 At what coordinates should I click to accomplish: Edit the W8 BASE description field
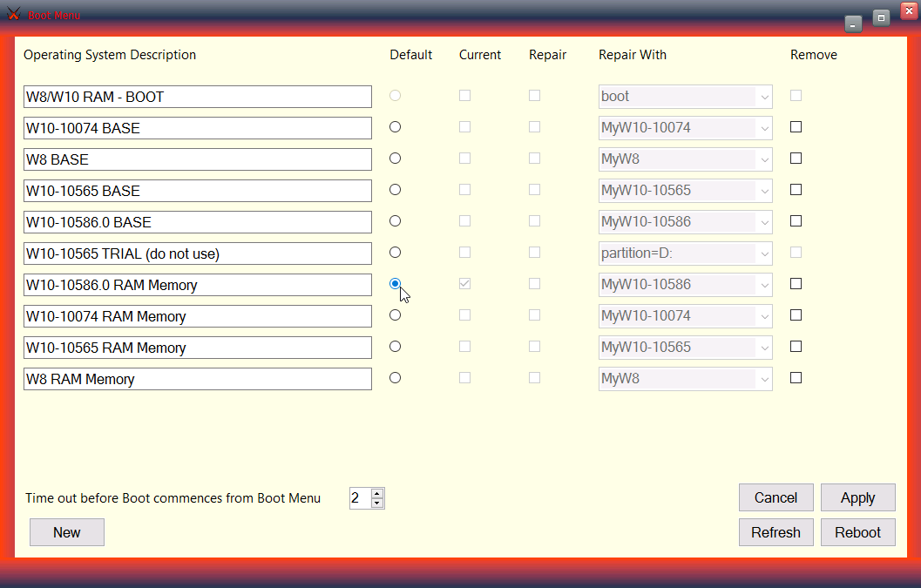click(x=197, y=159)
